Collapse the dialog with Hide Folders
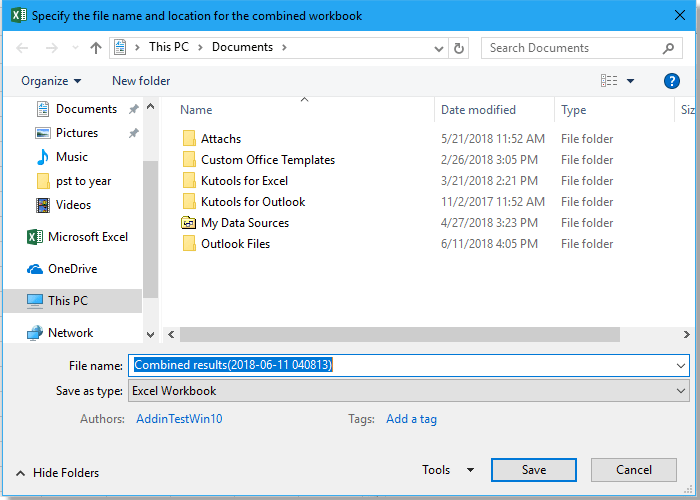The image size is (700, 500). click(x=57, y=473)
